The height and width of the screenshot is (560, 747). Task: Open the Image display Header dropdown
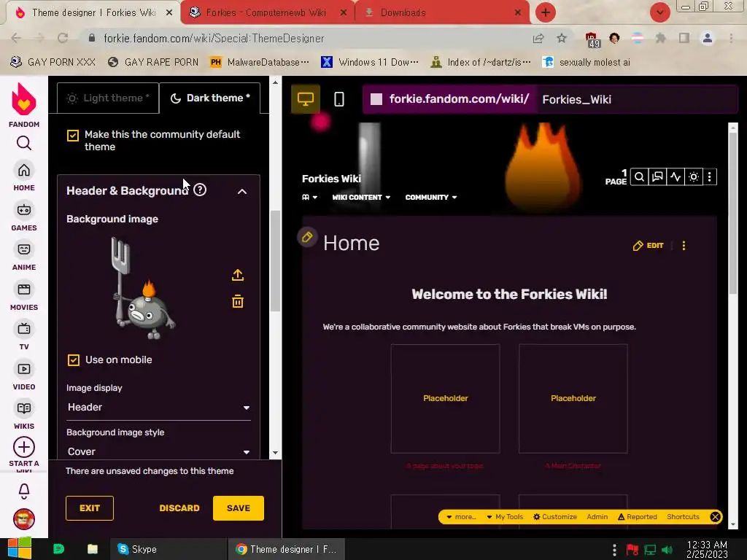158,407
